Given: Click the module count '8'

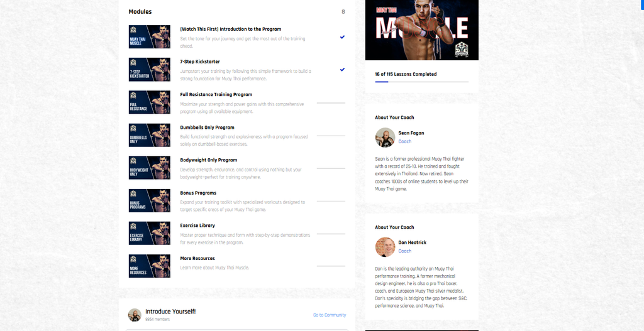Looking at the screenshot, I should [343, 12].
